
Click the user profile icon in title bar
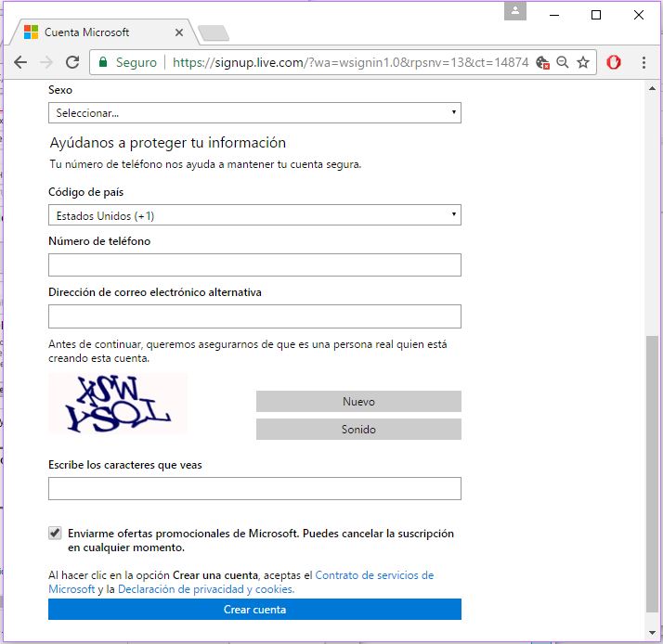click(515, 11)
